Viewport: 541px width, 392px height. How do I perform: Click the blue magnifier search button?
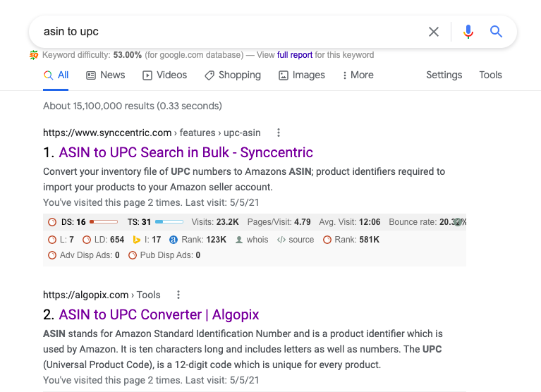(496, 32)
